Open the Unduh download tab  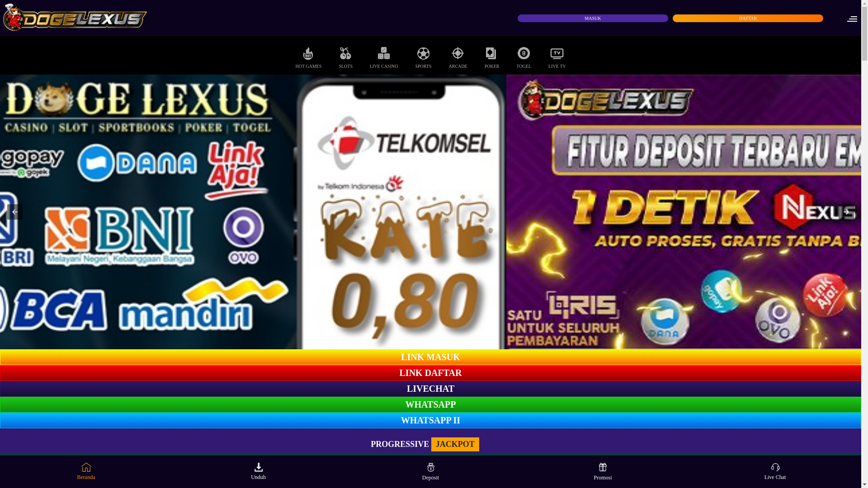(258, 471)
